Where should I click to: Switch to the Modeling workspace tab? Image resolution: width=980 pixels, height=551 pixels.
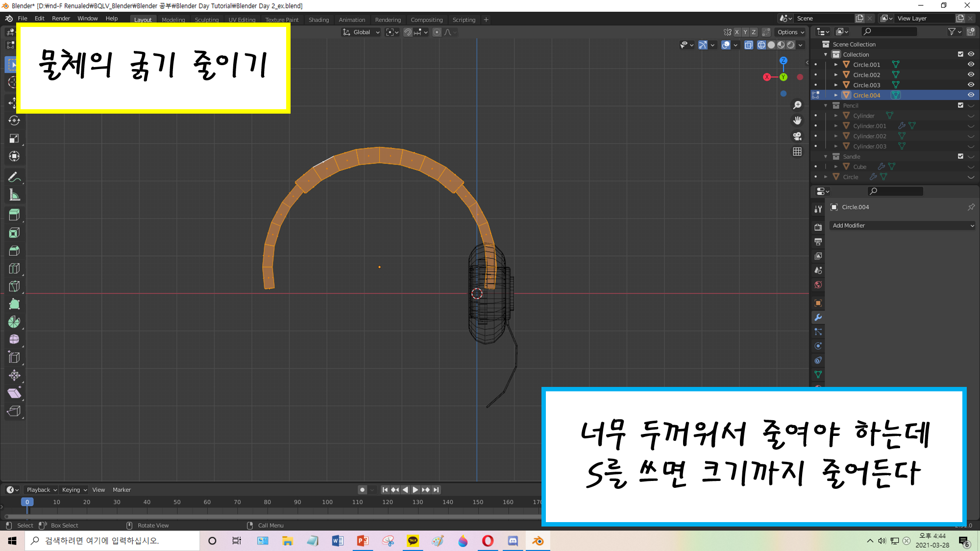173,20
